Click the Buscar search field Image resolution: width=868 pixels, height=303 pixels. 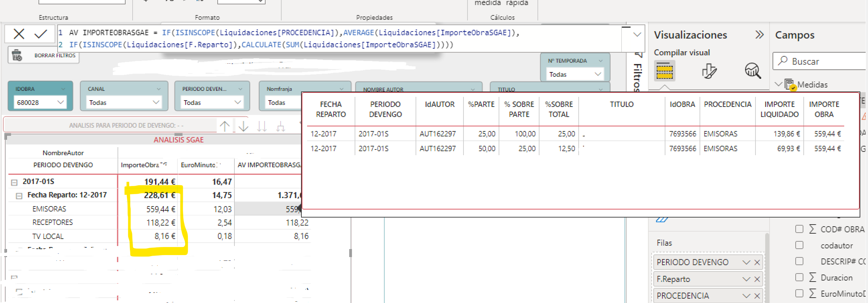(x=820, y=61)
